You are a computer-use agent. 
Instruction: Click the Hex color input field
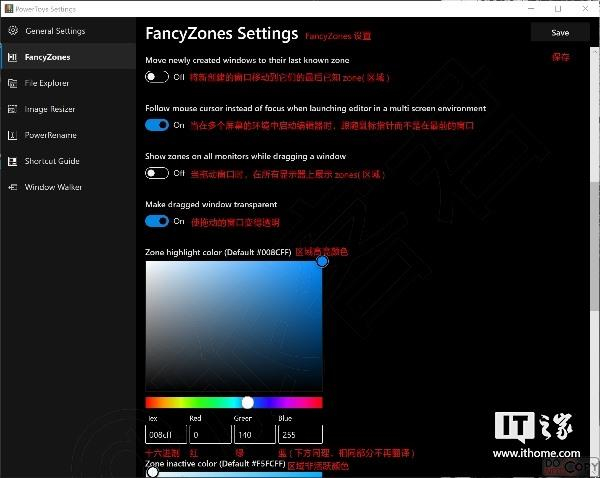click(166, 434)
